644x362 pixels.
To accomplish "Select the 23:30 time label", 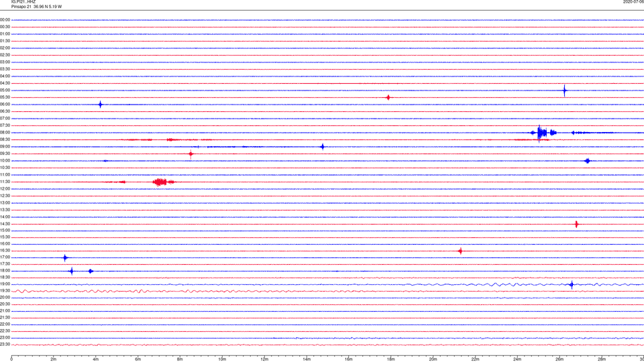I will coord(5,345).
